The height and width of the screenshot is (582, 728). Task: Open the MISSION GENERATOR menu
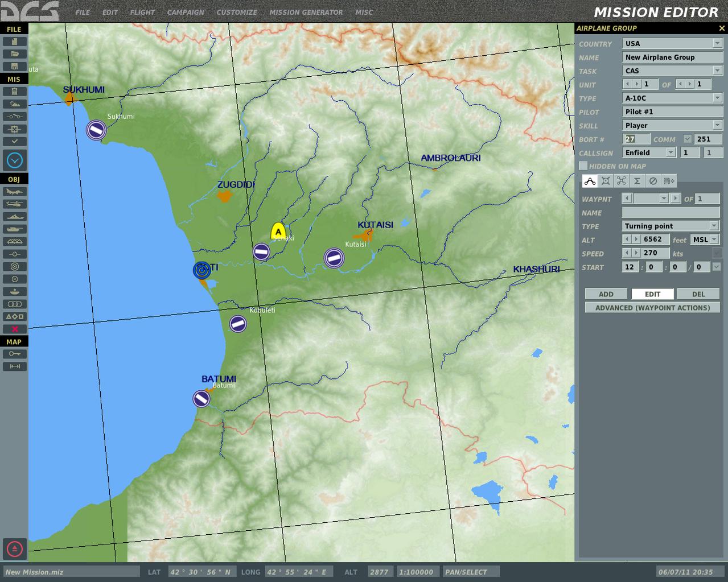tap(306, 12)
